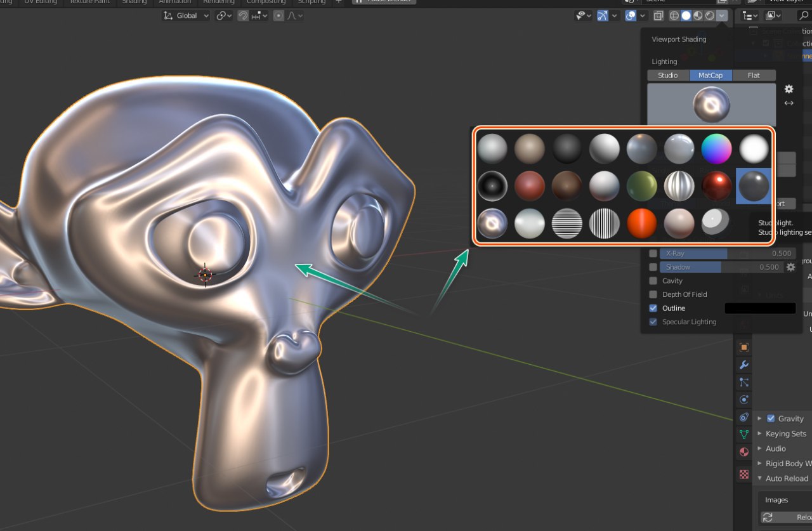Toggle the snapping magnet icon
Viewport: 812px width, 531px height.
click(243, 16)
